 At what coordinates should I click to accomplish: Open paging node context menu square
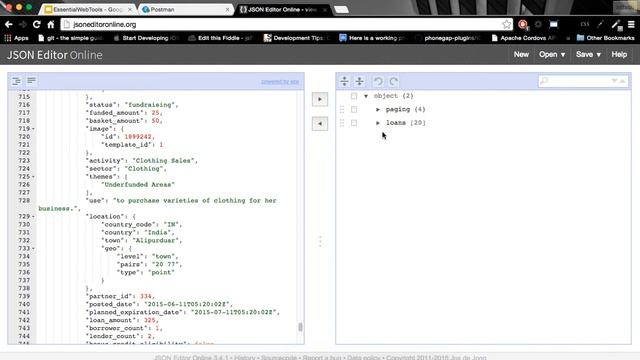[x=354, y=109]
